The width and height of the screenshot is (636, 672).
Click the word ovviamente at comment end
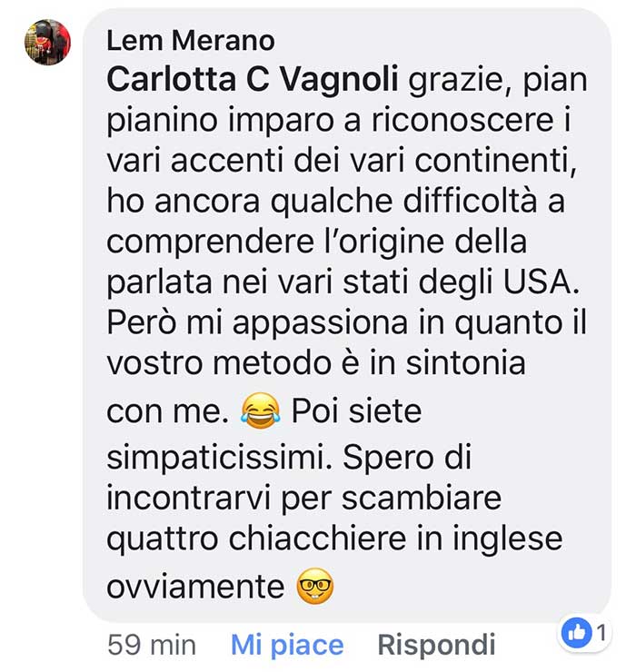click(195, 586)
